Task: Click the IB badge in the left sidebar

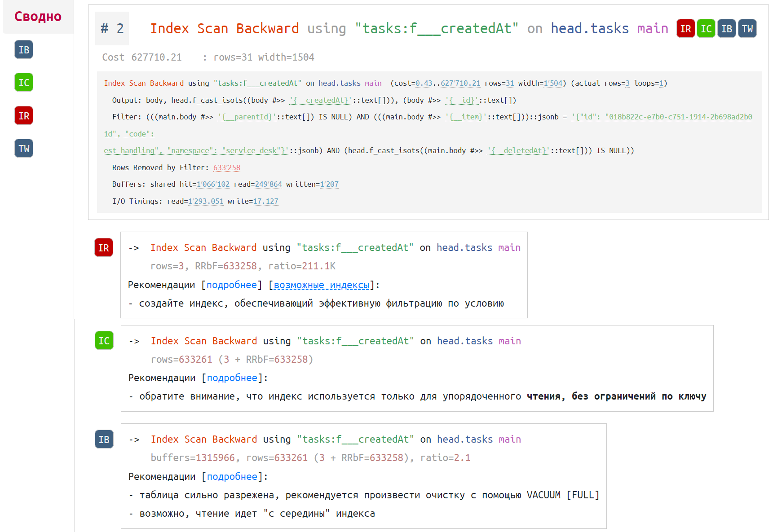Action: [x=24, y=49]
